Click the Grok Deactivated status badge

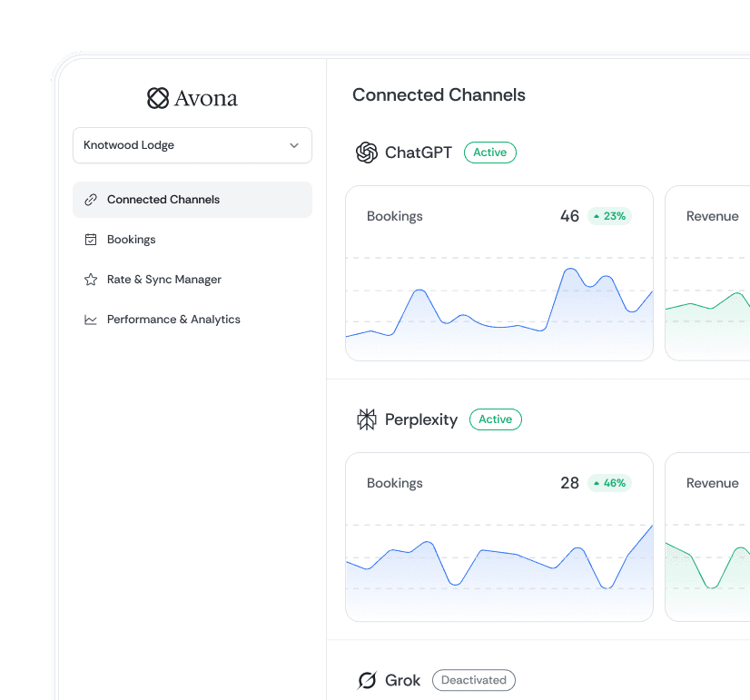[x=474, y=680]
